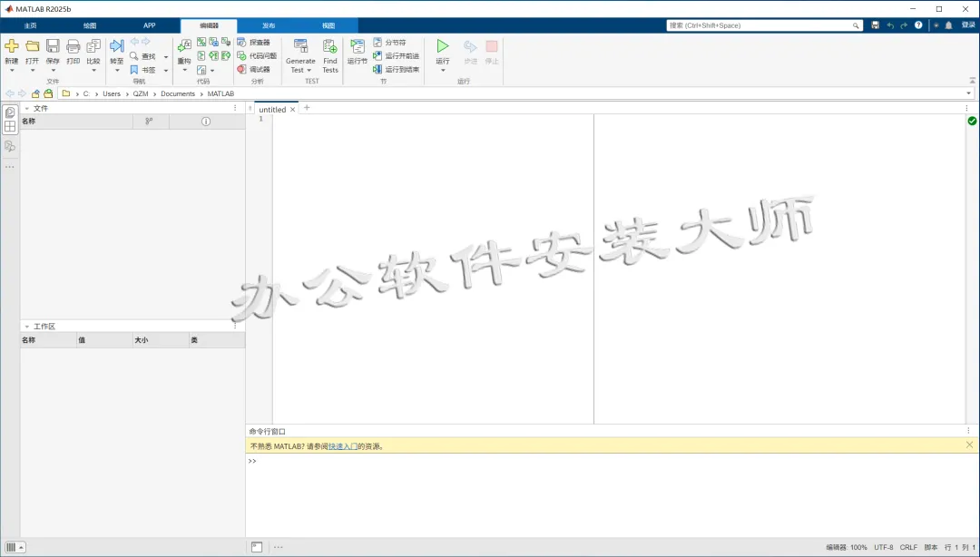Screen dimensions: 980x557
Task: Click the help question mark icon
Action: [918, 25]
